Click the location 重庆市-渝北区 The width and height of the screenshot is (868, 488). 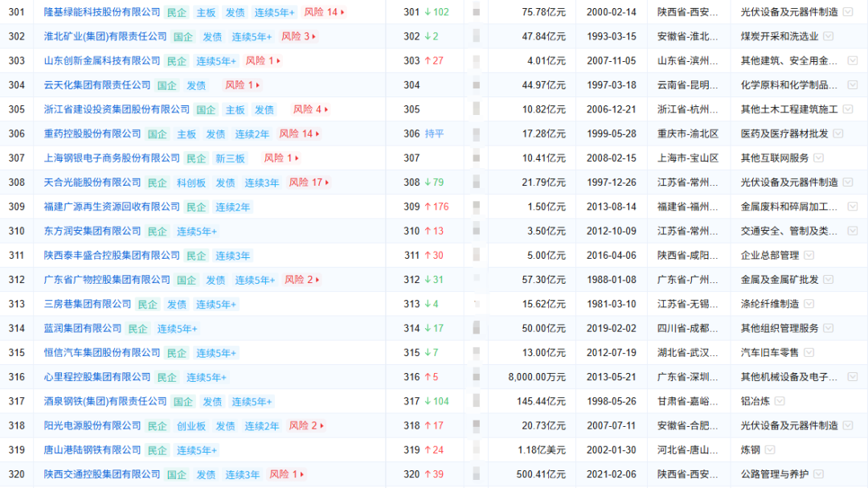point(687,134)
